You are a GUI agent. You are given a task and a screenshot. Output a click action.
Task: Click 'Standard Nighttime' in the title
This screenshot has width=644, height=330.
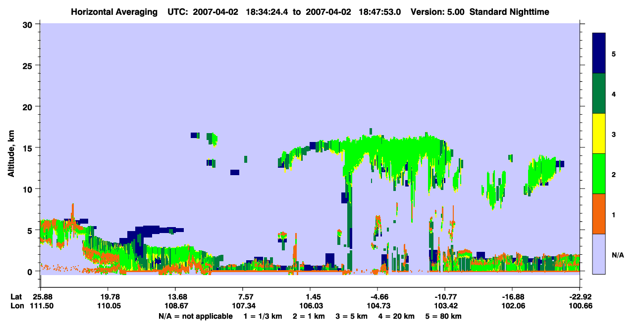tap(509, 12)
